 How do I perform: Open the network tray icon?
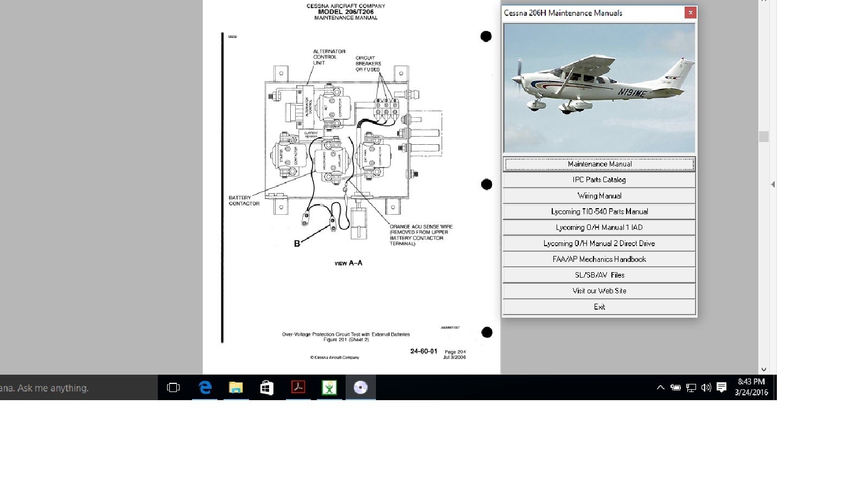pos(691,388)
